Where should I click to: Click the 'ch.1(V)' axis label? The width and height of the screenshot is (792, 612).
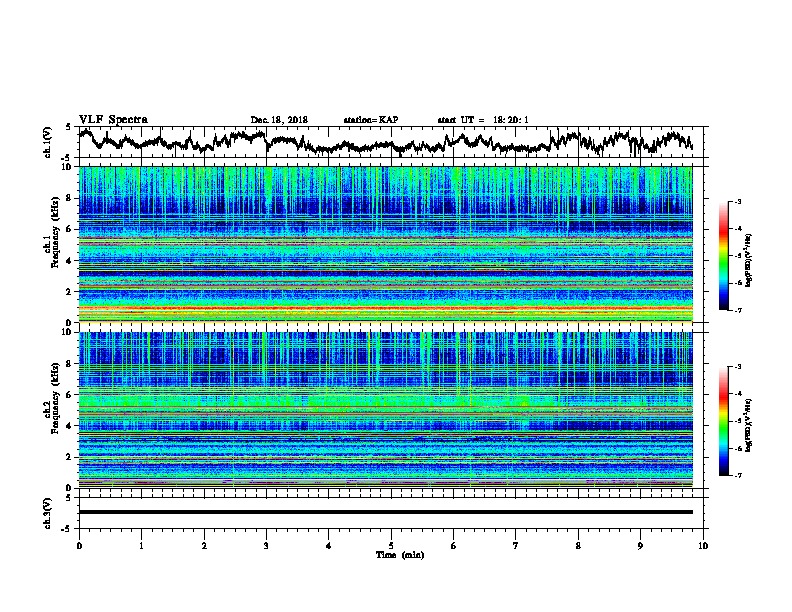(48, 142)
